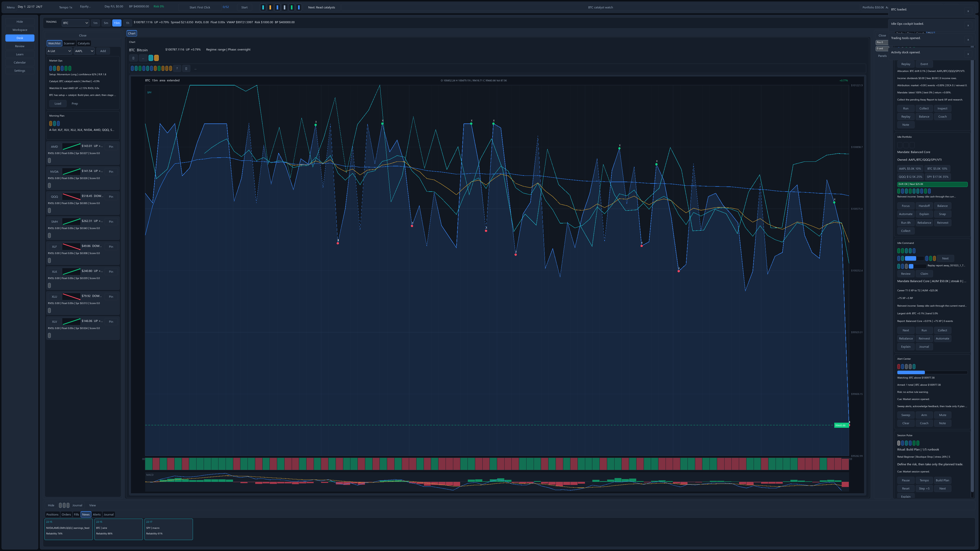Open the Alerts tab in bottom dock
980x551 pixels.
click(x=97, y=515)
